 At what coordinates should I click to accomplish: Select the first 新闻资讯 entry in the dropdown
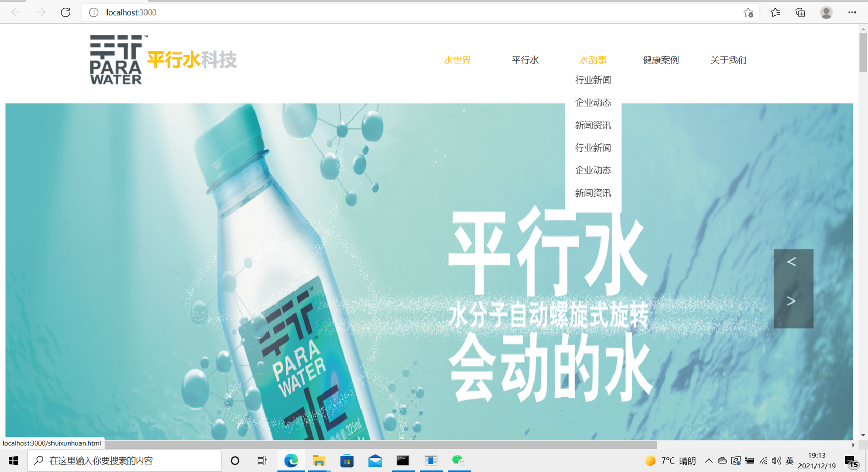[x=593, y=125]
